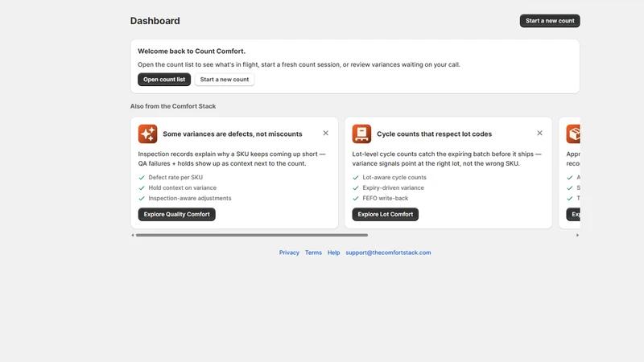Image resolution: width=644 pixels, height=362 pixels.
Task: Click the 'FEFO write-back' checkmark icon
Action: (356, 198)
